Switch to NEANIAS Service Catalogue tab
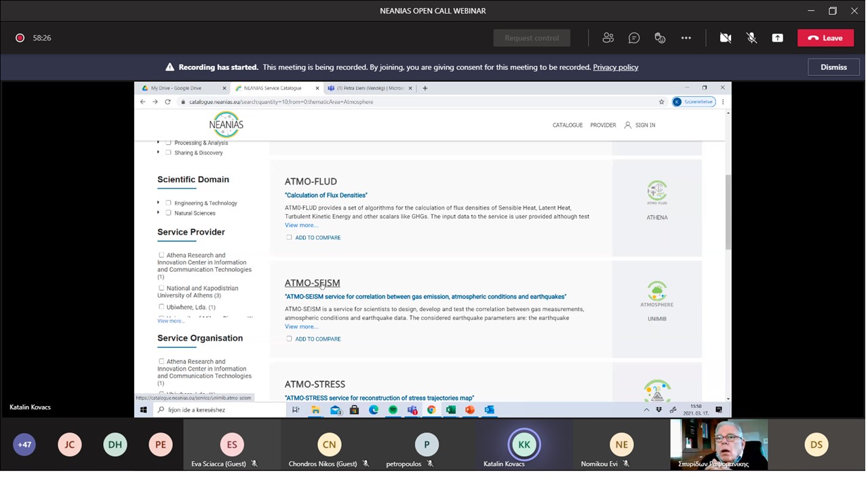The image size is (868, 488). 277,88
